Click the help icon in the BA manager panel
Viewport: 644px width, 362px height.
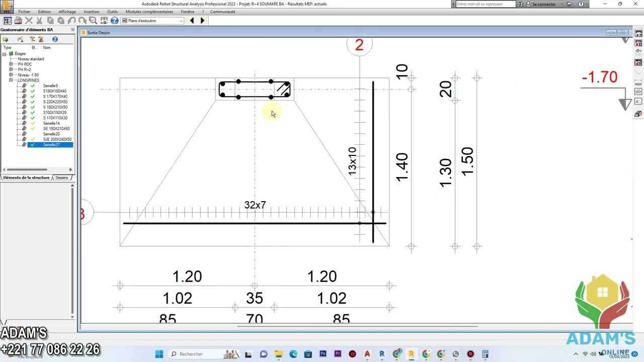tap(55, 39)
